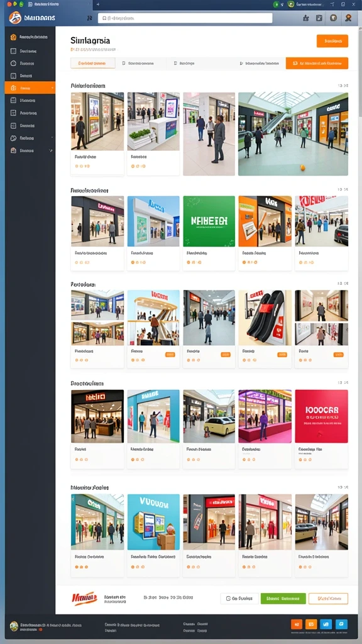Click the white checkbox-style button in bottom bar
Viewport: 362px width, 644px height.
coord(239,599)
